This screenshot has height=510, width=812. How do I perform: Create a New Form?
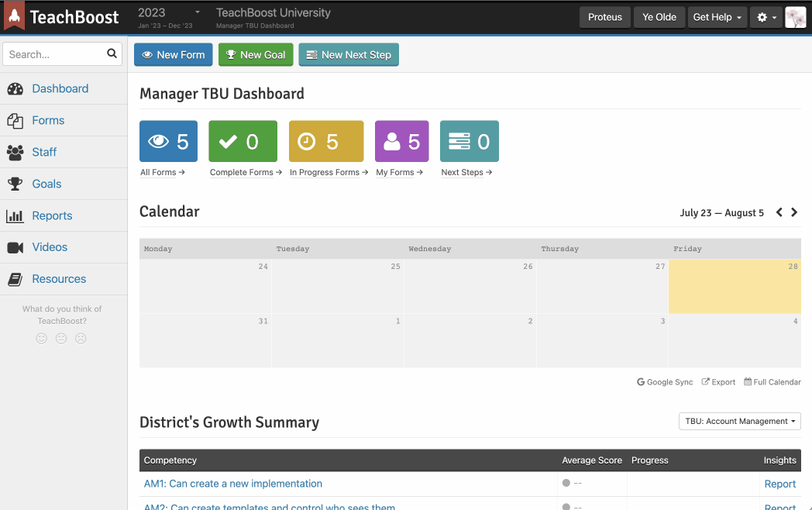point(174,55)
